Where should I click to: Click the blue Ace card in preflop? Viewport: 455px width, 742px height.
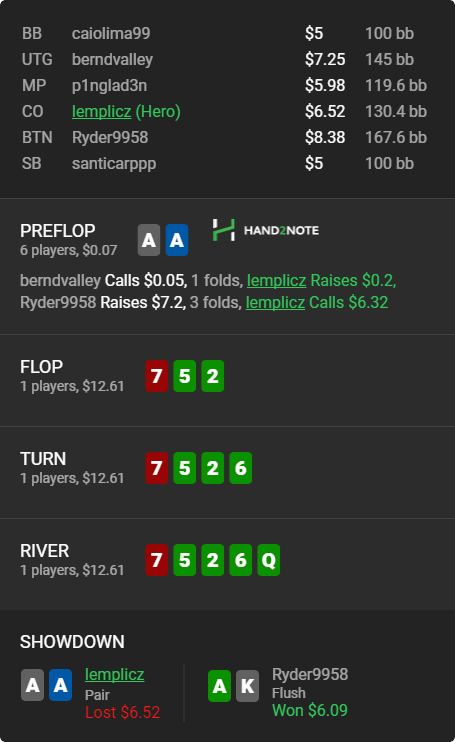[177, 240]
